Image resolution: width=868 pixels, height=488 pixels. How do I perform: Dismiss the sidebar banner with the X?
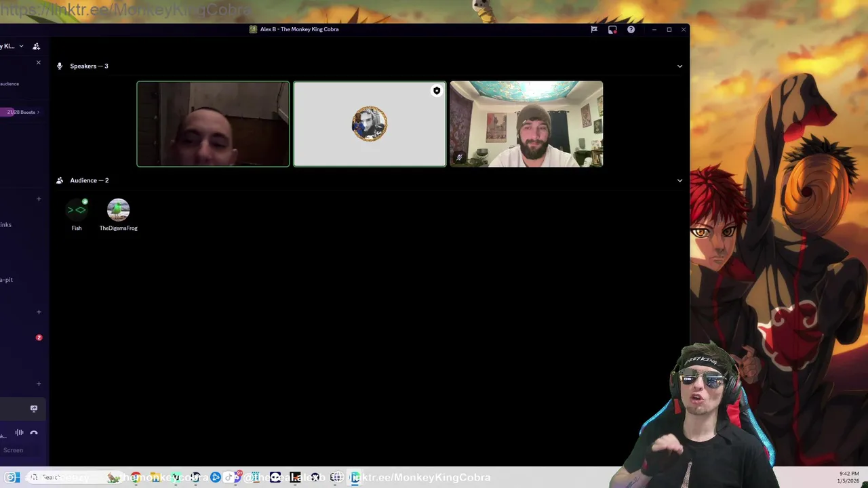coord(38,62)
